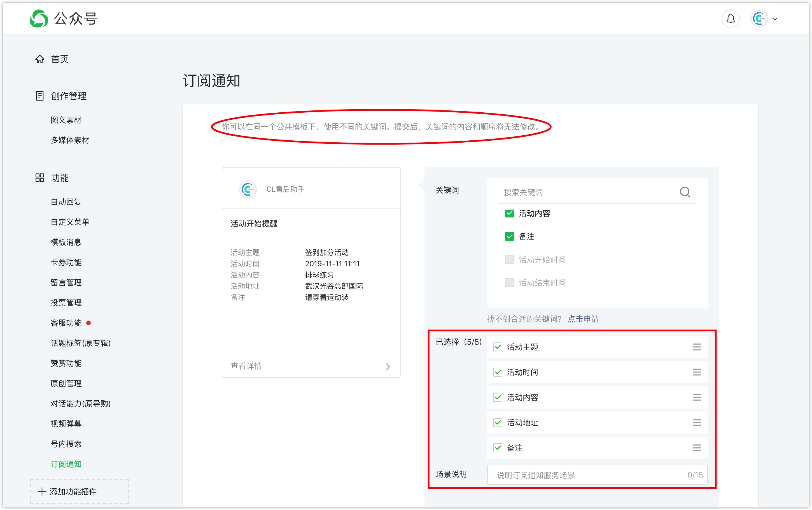Check the 活动开始时间 keyword
Screen dimensions: 812x510
coord(509,259)
